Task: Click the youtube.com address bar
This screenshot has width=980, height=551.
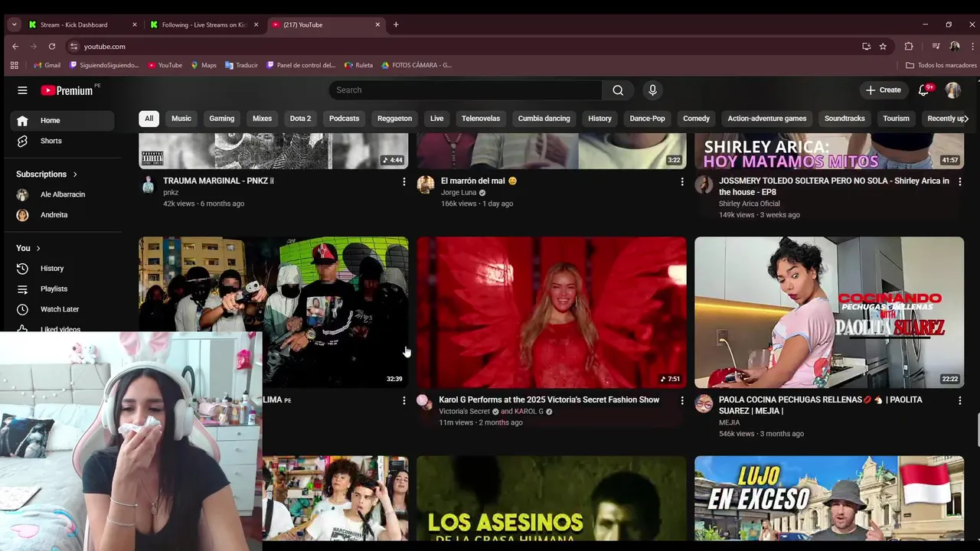Action: 459,47
